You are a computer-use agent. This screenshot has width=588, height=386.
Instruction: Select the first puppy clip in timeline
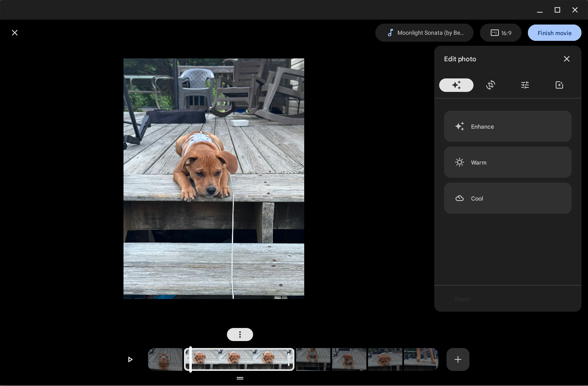point(165,359)
